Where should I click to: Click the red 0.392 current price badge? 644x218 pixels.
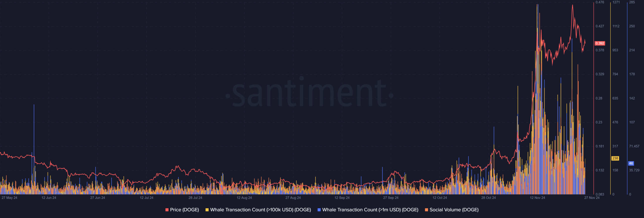[x=600, y=43]
